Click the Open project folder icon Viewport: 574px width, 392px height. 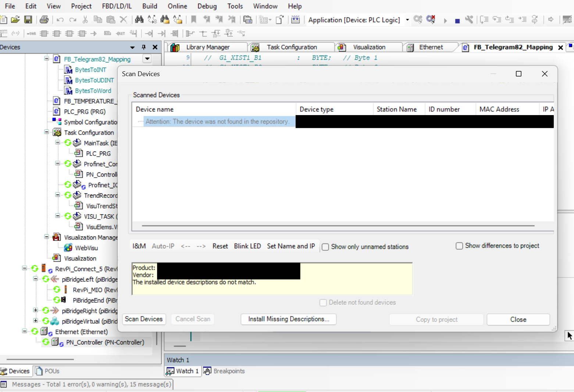pos(15,20)
